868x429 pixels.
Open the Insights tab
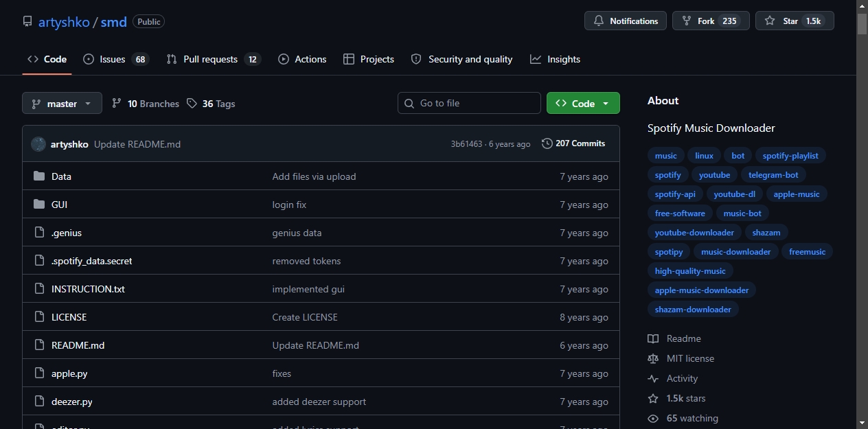click(x=555, y=59)
